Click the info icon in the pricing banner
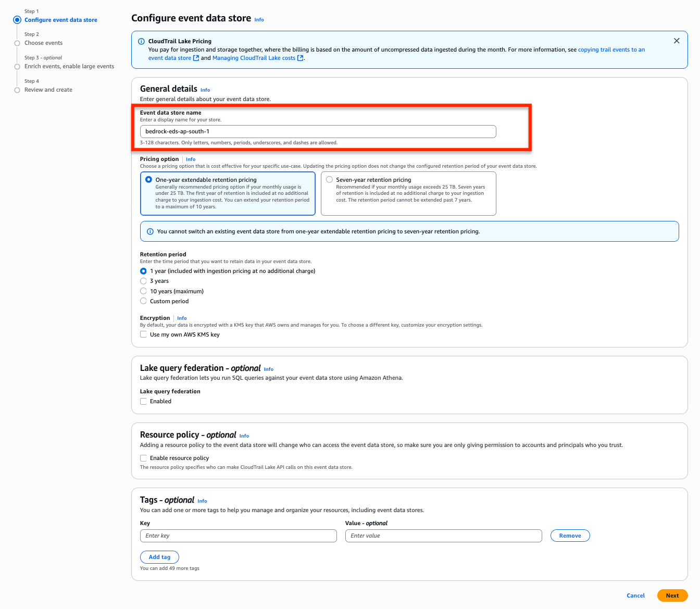The image size is (700, 609). (141, 41)
